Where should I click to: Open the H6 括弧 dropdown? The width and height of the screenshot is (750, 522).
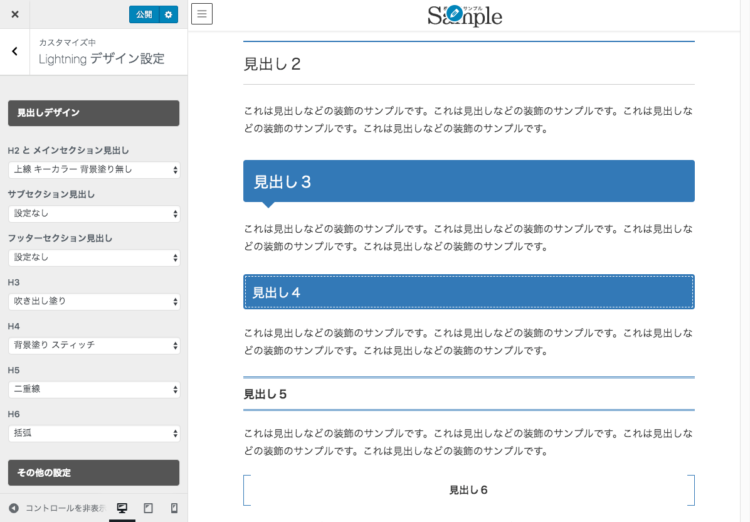[x=94, y=433]
